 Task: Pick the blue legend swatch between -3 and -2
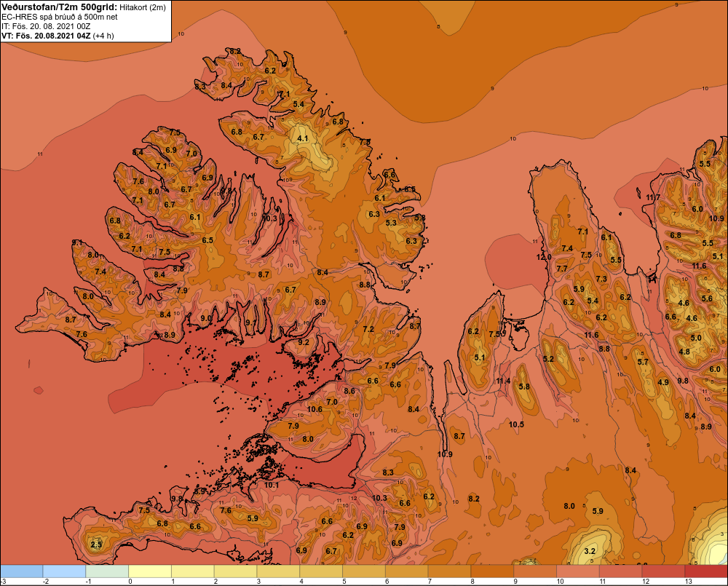(x=21, y=571)
